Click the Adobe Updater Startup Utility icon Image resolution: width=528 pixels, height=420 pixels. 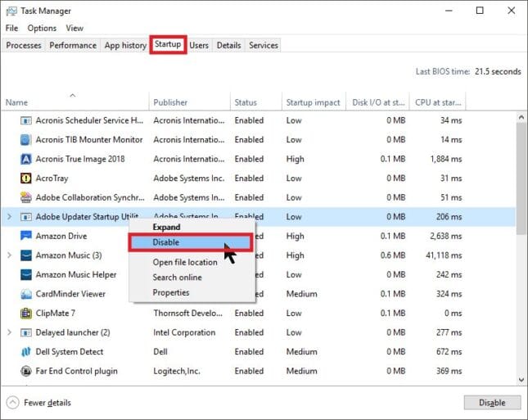[x=26, y=217]
